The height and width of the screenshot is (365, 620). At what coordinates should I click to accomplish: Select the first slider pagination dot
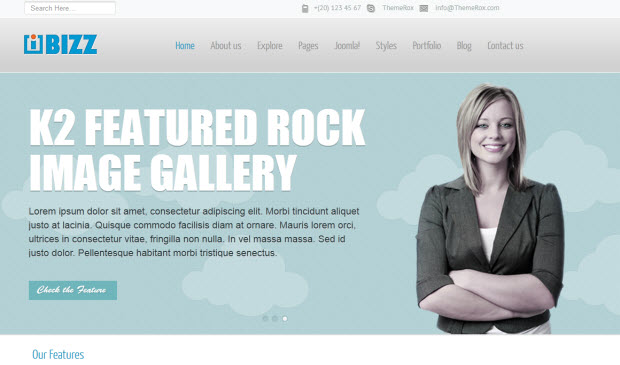265,318
